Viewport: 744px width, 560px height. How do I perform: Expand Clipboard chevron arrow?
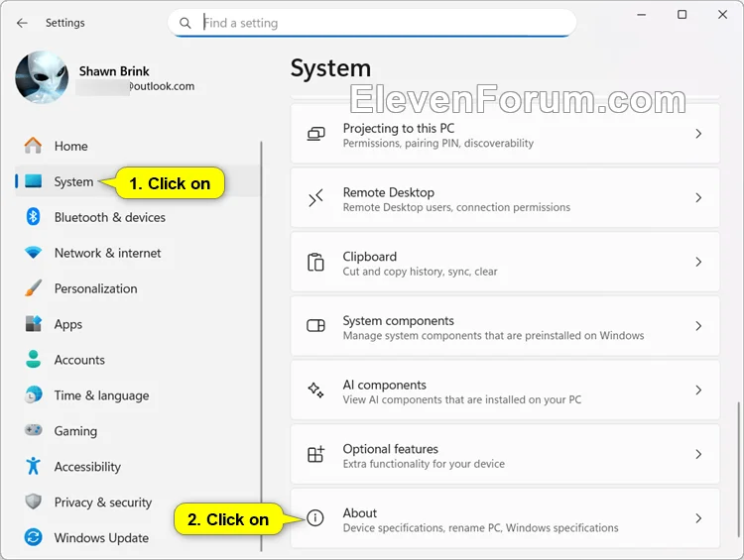coord(698,262)
